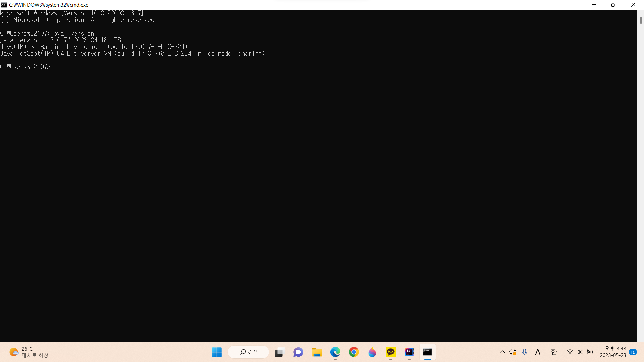644x362 pixels.
Task: Open File Explorer from the taskbar
Action: 317,352
